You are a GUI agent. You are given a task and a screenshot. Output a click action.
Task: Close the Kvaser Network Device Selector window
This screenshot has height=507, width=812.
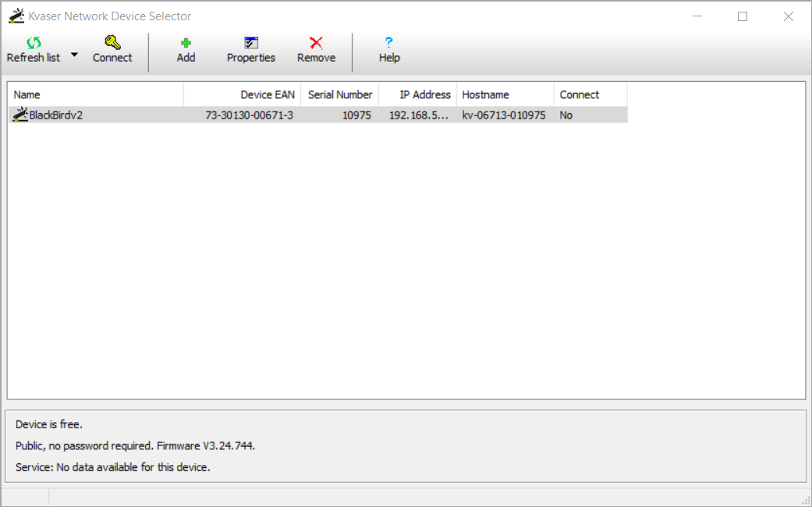788,16
